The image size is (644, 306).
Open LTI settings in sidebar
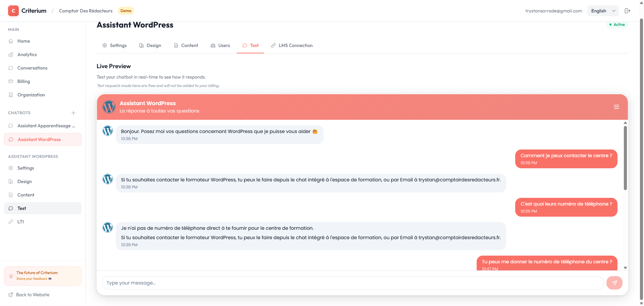20,222
